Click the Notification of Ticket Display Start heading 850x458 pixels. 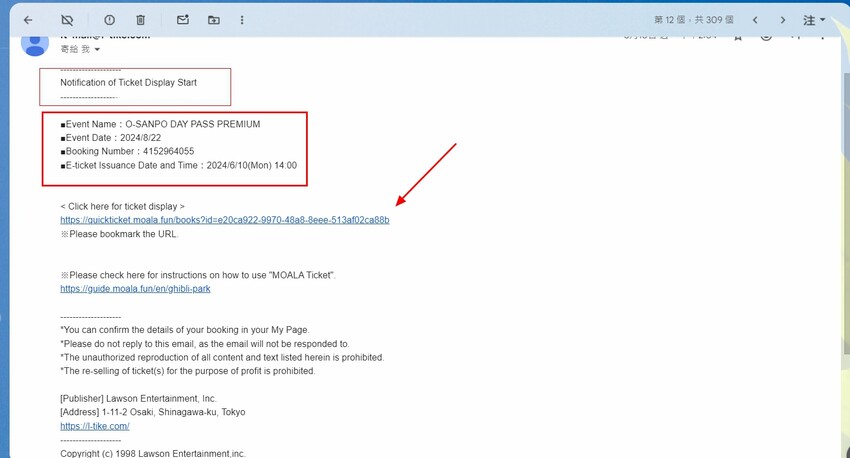pyautogui.click(x=128, y=83)
